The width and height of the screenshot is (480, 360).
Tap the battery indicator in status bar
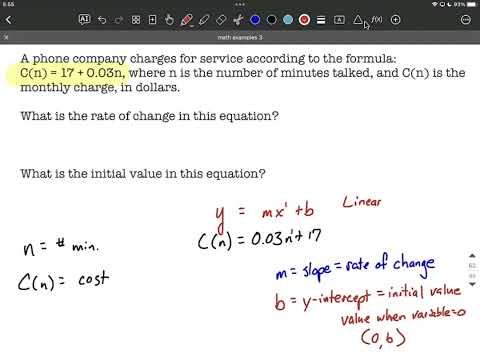pyautogui.click(x=472, y=4)
